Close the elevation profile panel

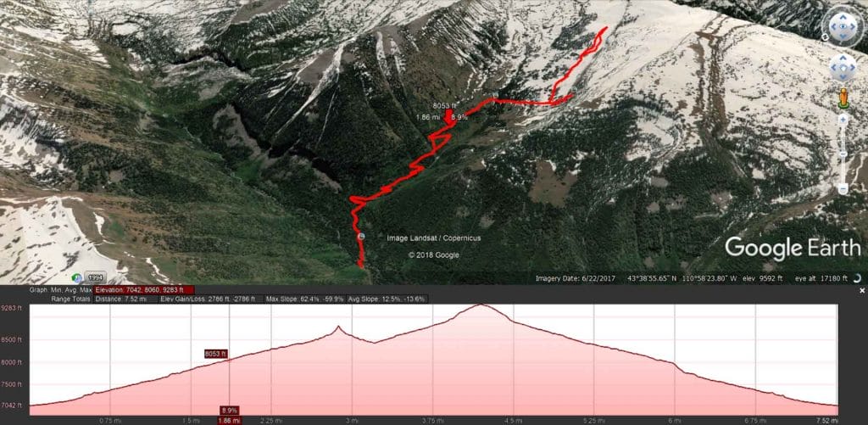[x=862, y=290]
